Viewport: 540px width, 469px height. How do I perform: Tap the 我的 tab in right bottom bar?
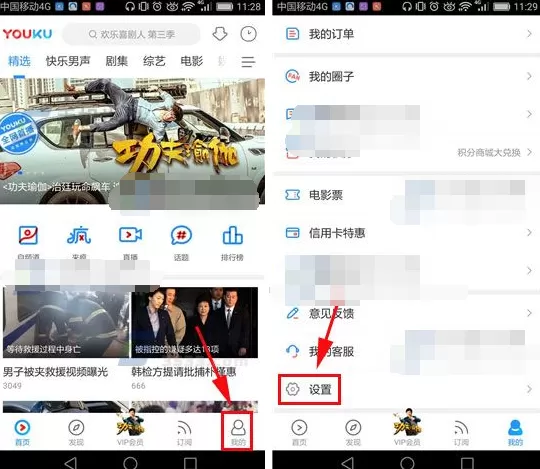(515, 432)
